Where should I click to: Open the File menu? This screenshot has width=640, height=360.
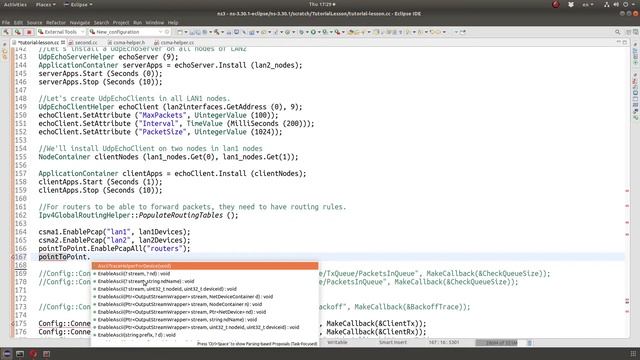click(x=6, y=22)
